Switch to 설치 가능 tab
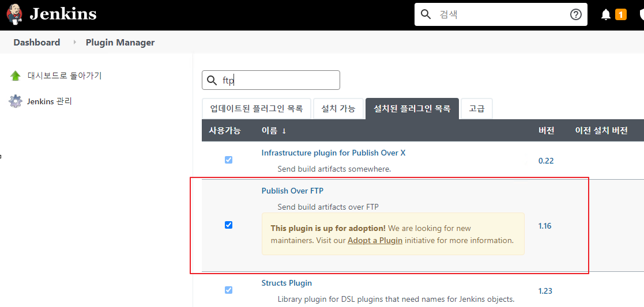Viewport: 644px width, 307px height. pyautogui.click(x=338, y=109)
